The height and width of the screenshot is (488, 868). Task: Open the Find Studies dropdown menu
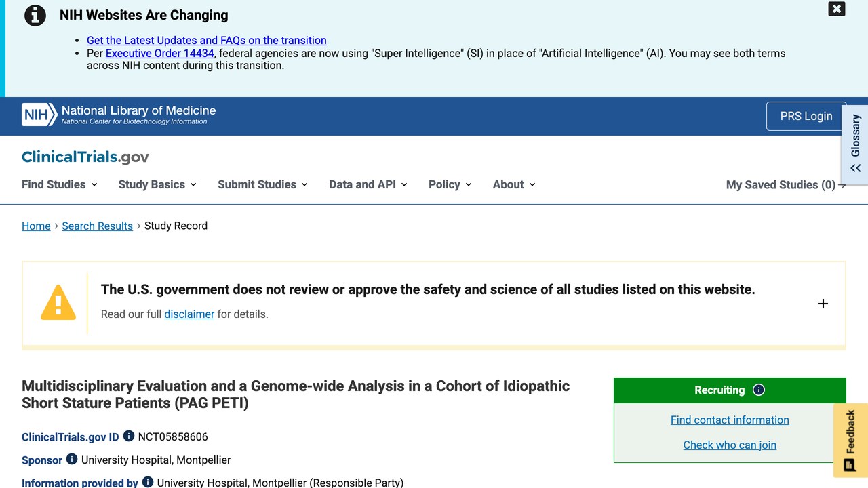60,184
